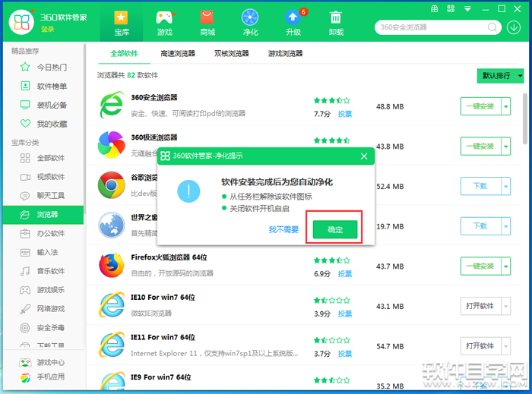Switch to 高速浏览器 tab
This screenshot has height=394, width=532.
178,54
